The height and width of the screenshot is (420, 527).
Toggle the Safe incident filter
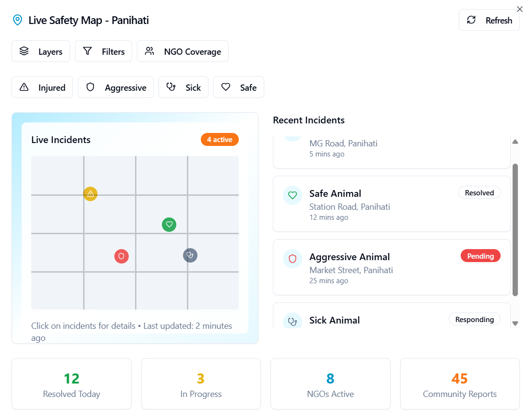(x=239, y=87)
